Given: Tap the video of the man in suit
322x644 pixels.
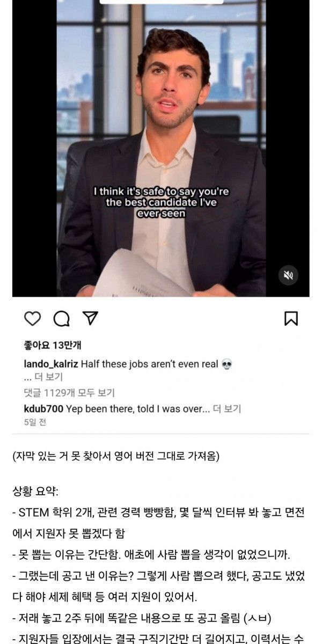Looking at the screenshot, I should pyautogui.click(x=161, y=148).
